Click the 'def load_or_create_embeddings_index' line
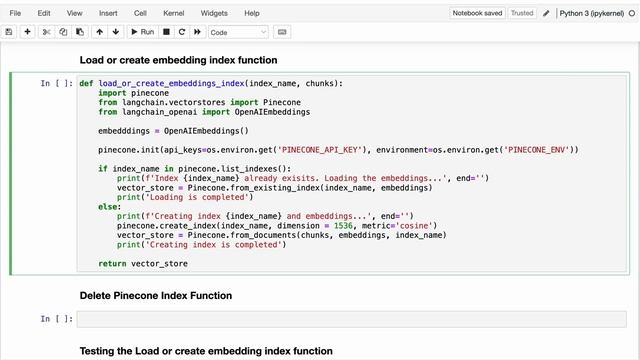 [211, 83]
